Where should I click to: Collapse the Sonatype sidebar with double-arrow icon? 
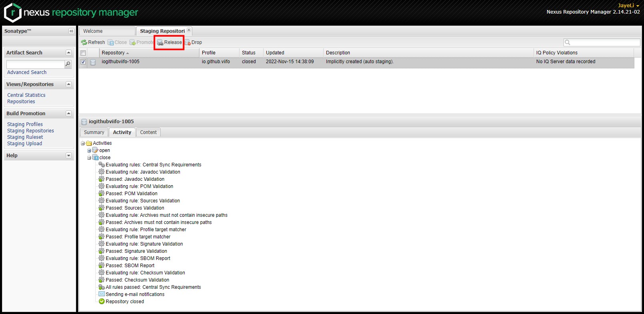71,31
